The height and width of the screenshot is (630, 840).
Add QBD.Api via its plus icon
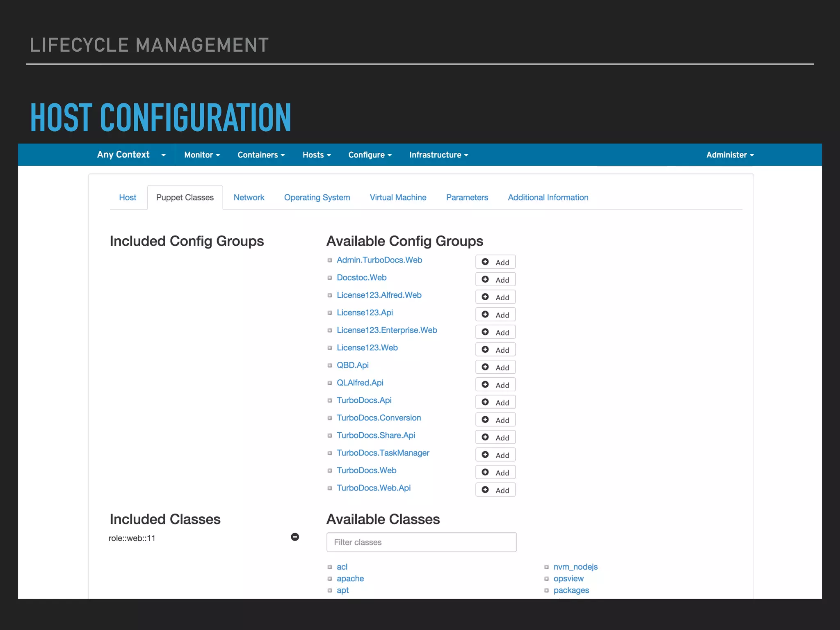pyautogui.click(x=485, y=367)
